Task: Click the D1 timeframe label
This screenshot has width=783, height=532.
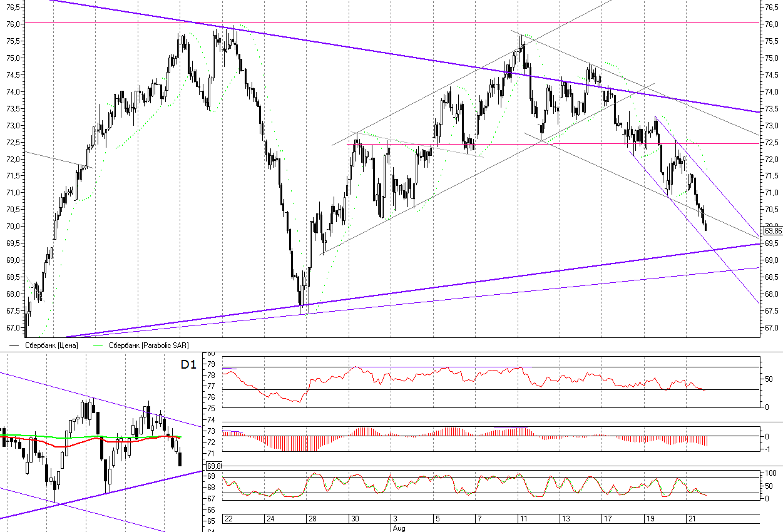Action: pyautogui.click(x=188, y=364)
